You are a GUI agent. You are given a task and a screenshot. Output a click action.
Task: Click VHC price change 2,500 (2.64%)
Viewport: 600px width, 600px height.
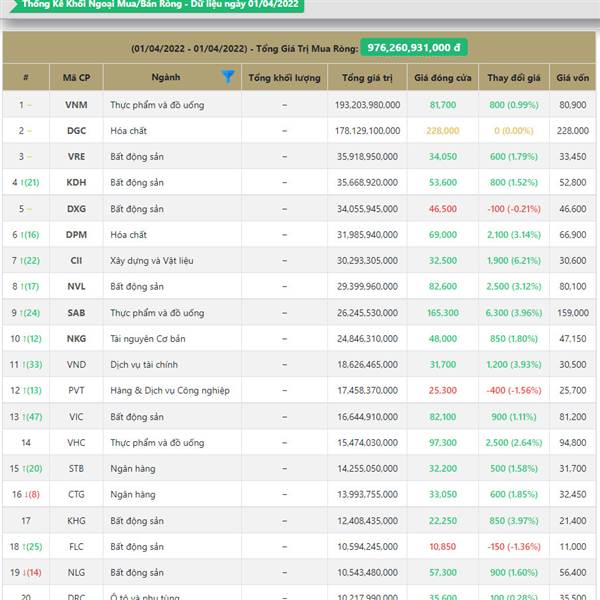(514, 443)
